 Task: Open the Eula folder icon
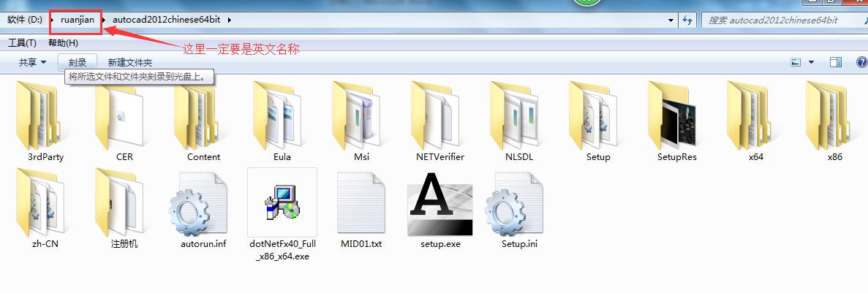tap(277, 115)
